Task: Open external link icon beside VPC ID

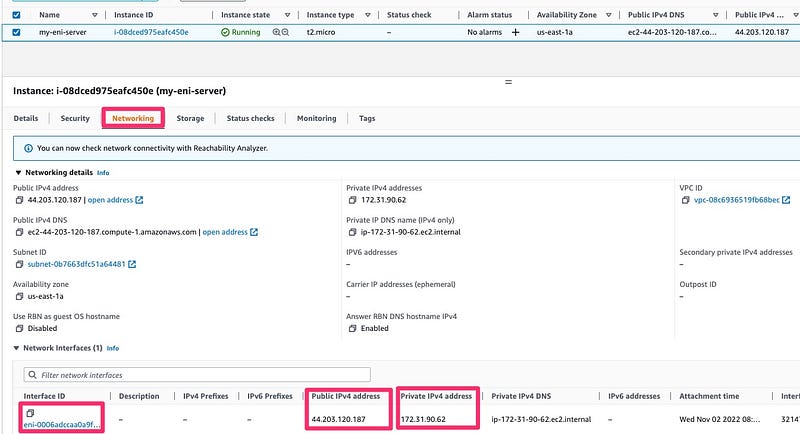Action: coord(786,200)
